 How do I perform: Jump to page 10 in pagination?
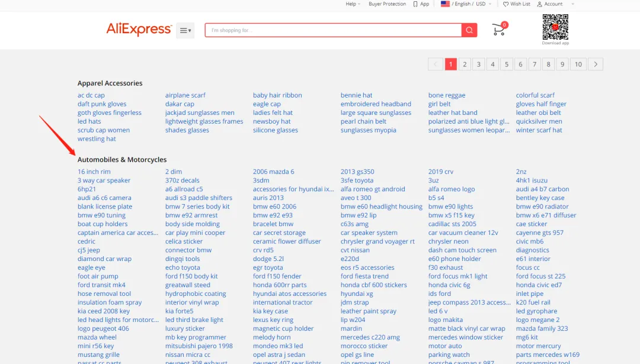(578, 65)
